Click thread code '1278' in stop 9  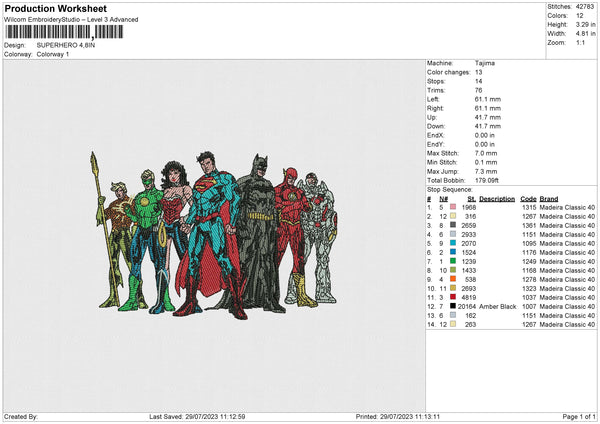click(529, 279)
